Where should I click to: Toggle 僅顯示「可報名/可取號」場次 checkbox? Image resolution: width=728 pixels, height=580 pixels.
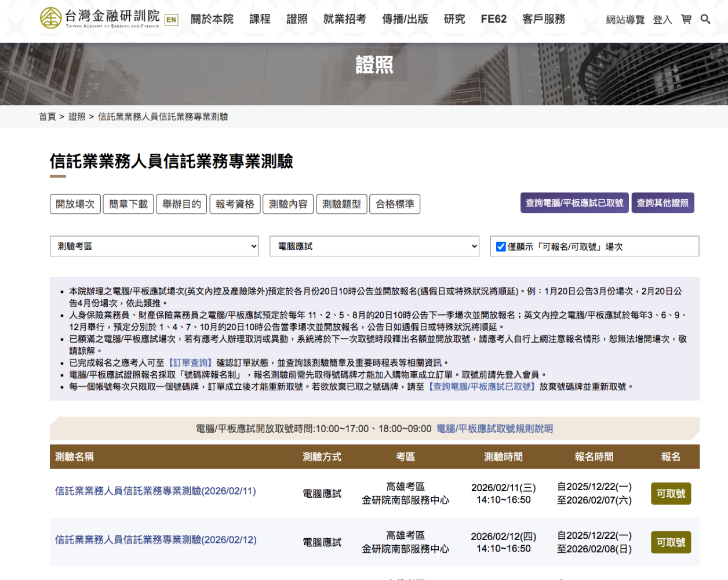coord(501,246)
